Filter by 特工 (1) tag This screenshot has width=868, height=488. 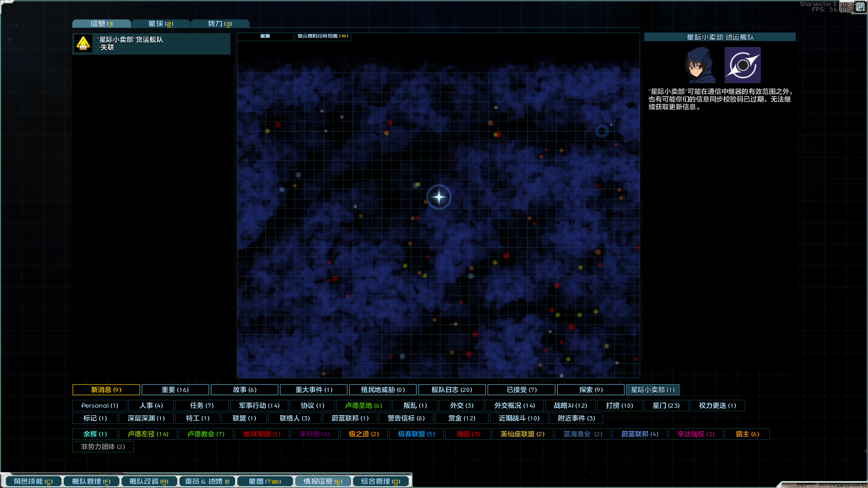pos(198,418)
